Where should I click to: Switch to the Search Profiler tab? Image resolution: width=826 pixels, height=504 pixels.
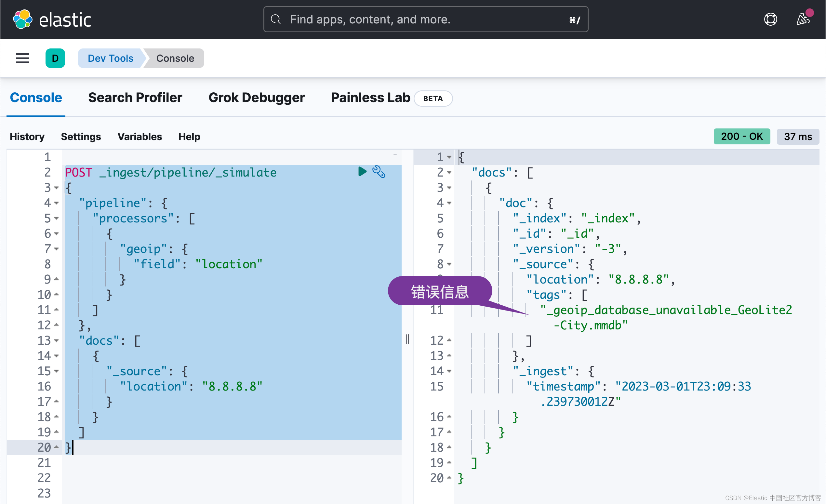135,98
